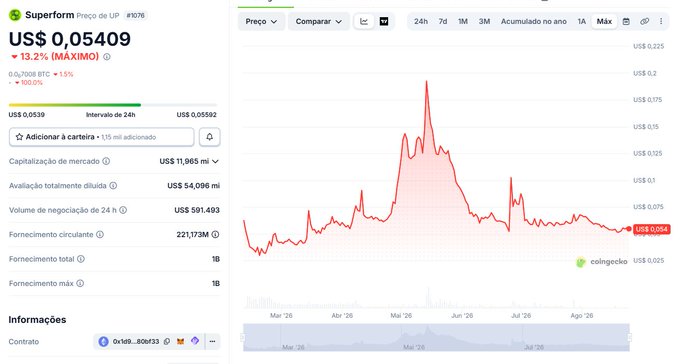The width and height of the screenshot is (680, 364).
Task: Click Adicionar à carteira button
Action: [101, 137]
